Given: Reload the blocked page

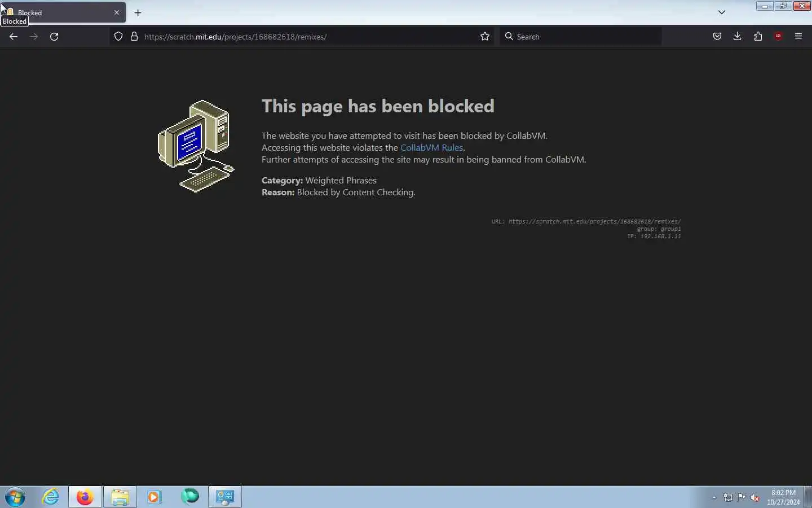Looking at the screenshot, I should click(54, 37).
